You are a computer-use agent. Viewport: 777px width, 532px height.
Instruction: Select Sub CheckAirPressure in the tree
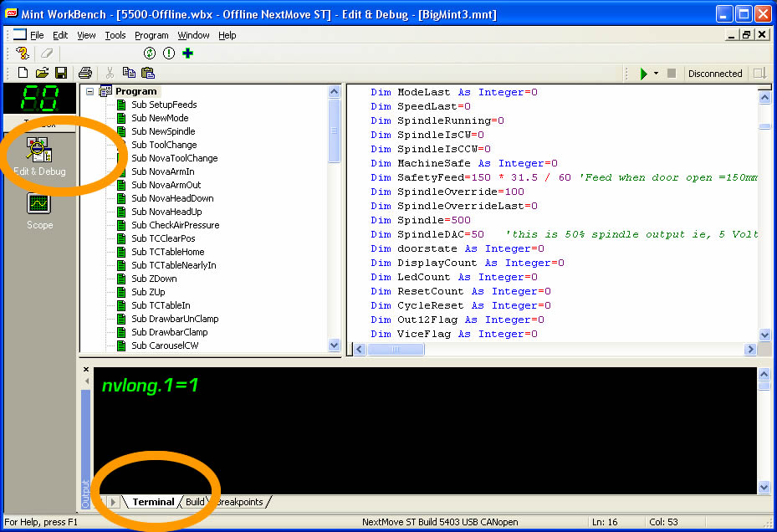pyautogui.click(x=176, y=225)
